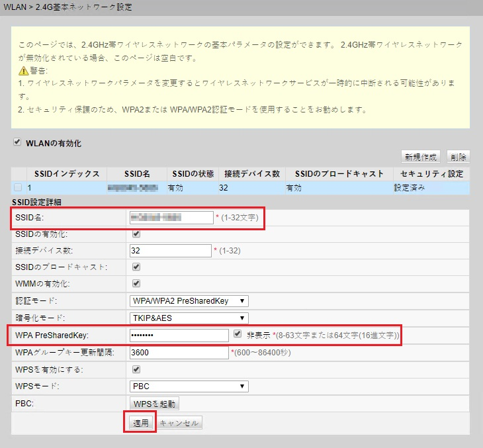Toggle the WPSを有効にする checkbox
The height and width of the screenshot is (448, 483).
pos(136,369)
